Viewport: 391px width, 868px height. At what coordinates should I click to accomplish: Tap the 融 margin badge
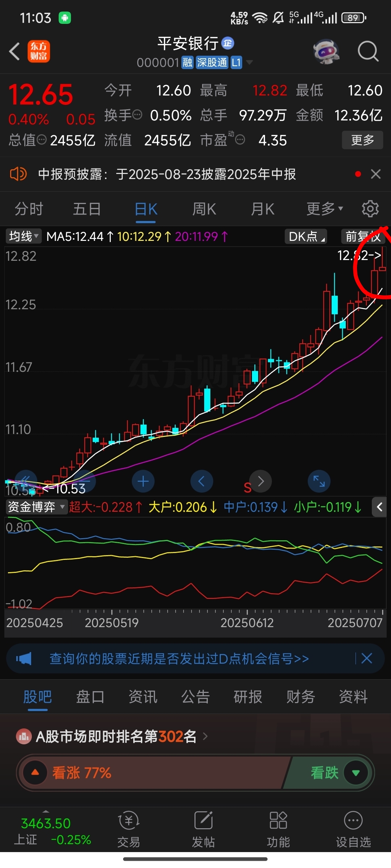tap(187, 63)
